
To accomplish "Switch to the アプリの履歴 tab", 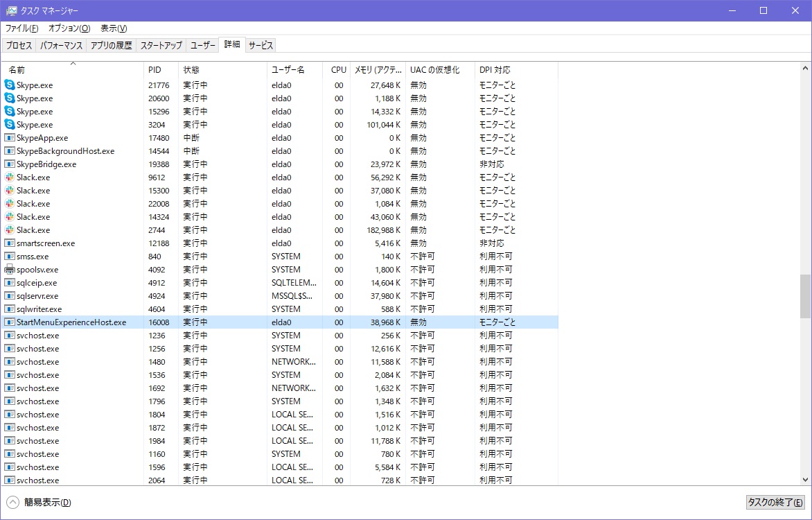I will (x=112, y=45).
